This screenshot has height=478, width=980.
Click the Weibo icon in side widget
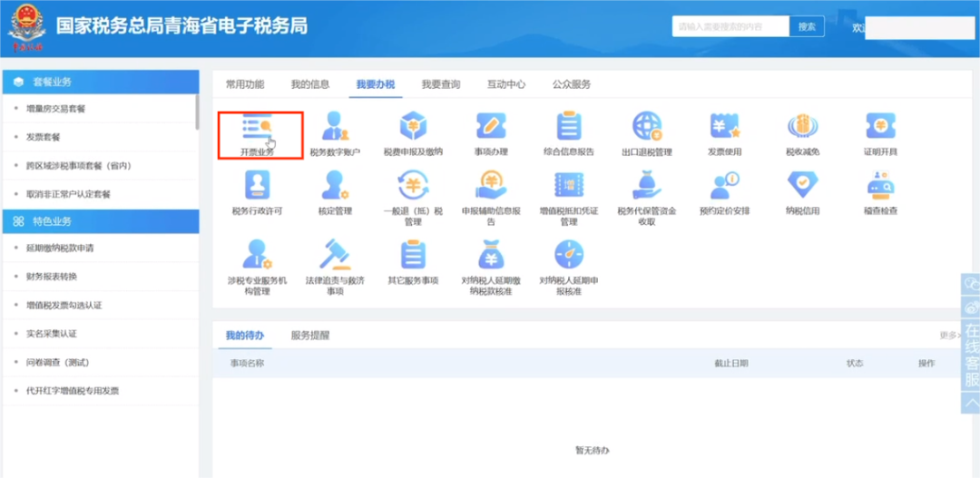(971, 307)
